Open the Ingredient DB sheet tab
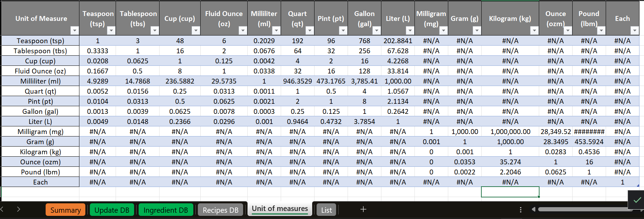This screenshot has height=219, width=644. pos(165,210)
